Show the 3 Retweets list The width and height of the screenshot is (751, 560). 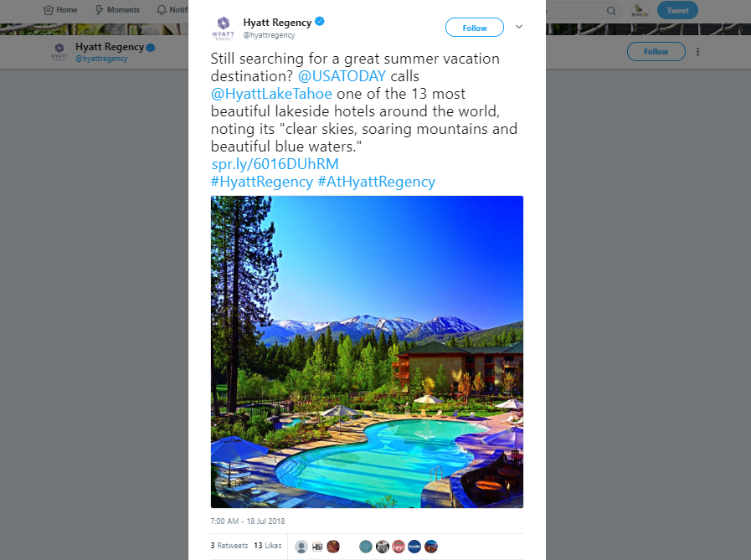coord(229,546)
